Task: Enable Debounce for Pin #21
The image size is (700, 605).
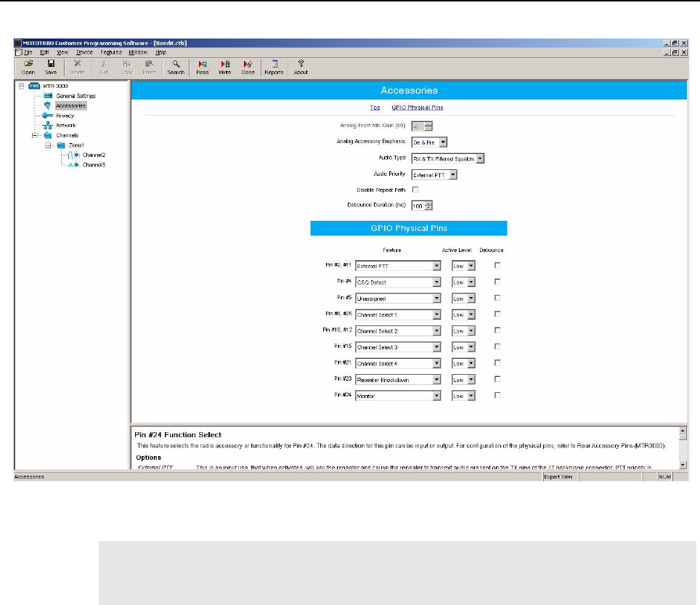Action: [497, 362]
